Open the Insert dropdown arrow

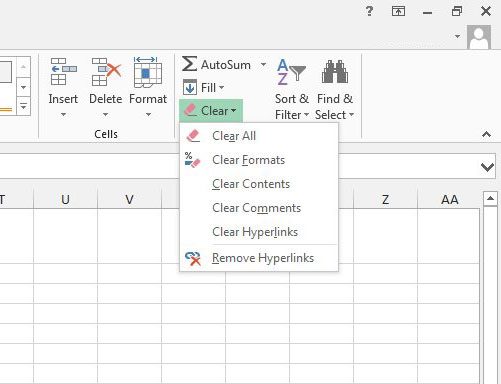click(63, 114)
